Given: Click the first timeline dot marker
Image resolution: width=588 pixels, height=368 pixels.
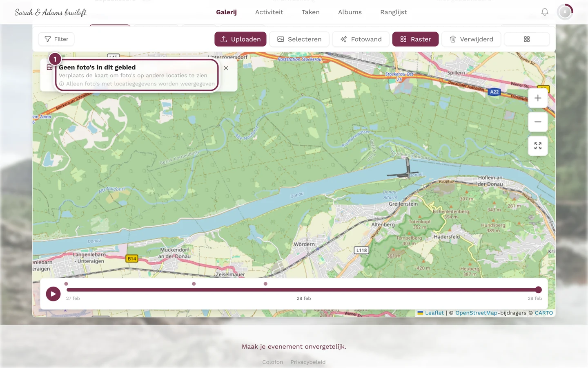Looking at the screenshot, I should 66,284.
